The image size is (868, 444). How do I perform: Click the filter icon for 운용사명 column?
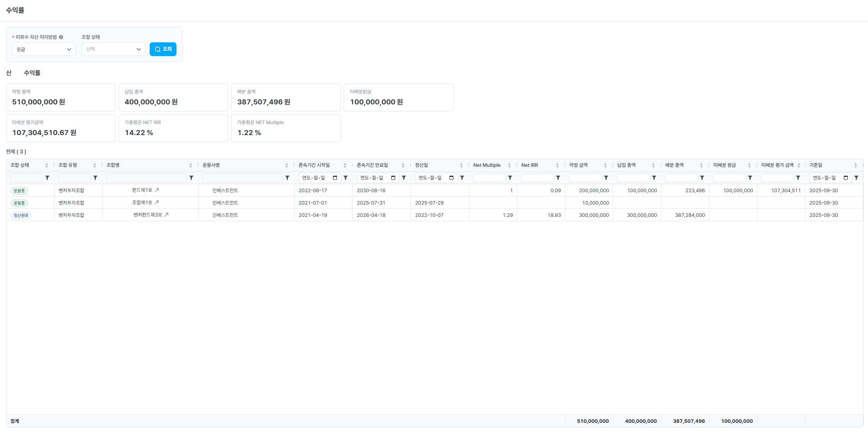pos(287,178)
